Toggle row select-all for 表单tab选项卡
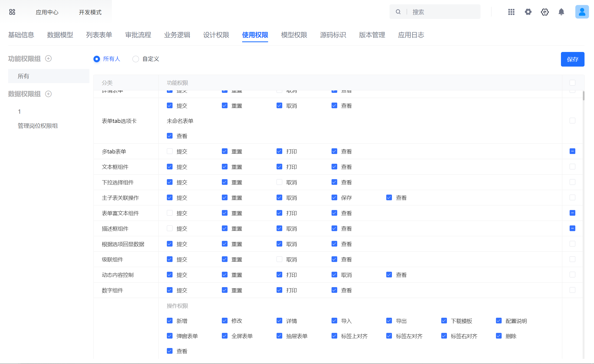The image size is (594, 364). 573,120
